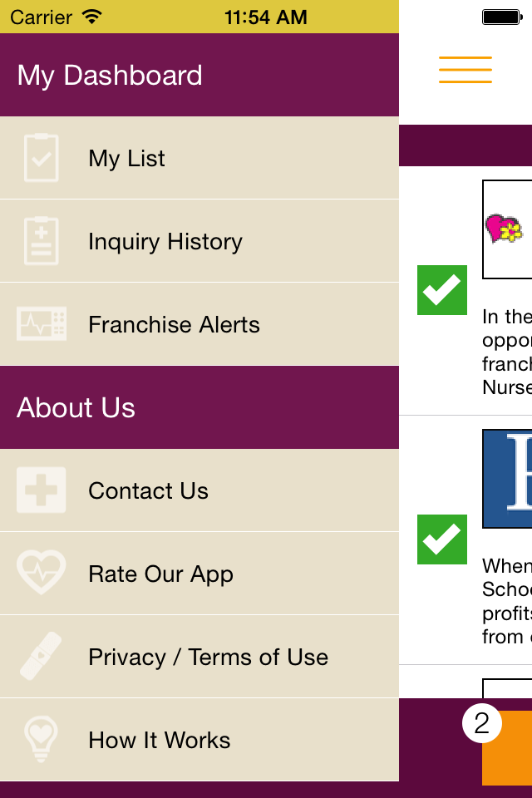Close the side menu with hamburger icon
This screenshot has width=532, height=798.
point(465,70)
